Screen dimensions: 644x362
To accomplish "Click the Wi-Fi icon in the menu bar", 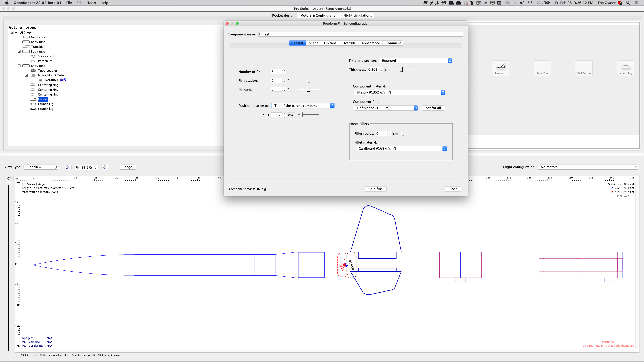I will click(530, 3).
